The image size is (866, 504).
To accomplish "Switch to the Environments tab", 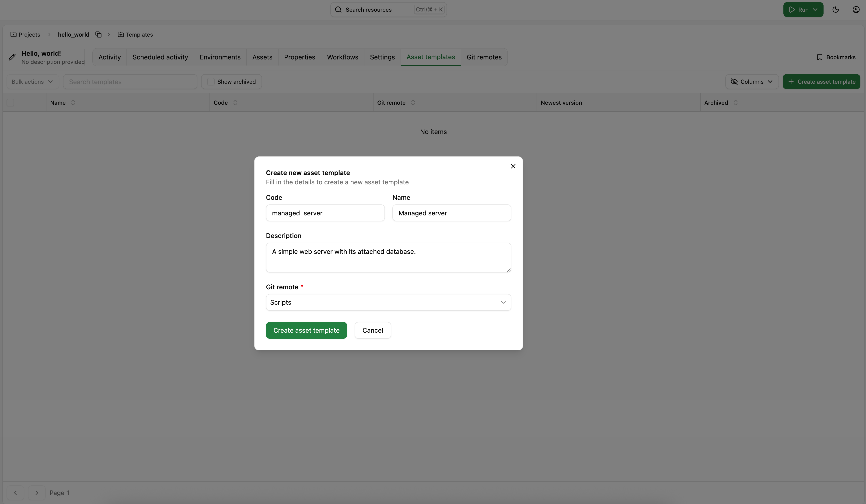I will pos(220,57).
